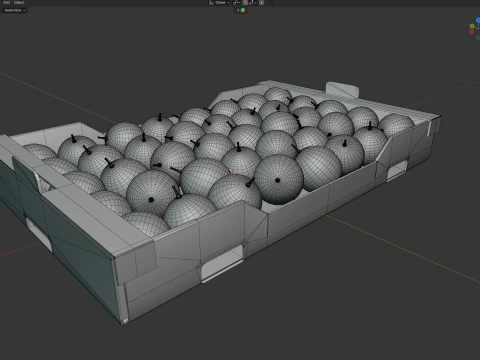
Task: Open the pivot point dropdown
Action: click(236, 3)
